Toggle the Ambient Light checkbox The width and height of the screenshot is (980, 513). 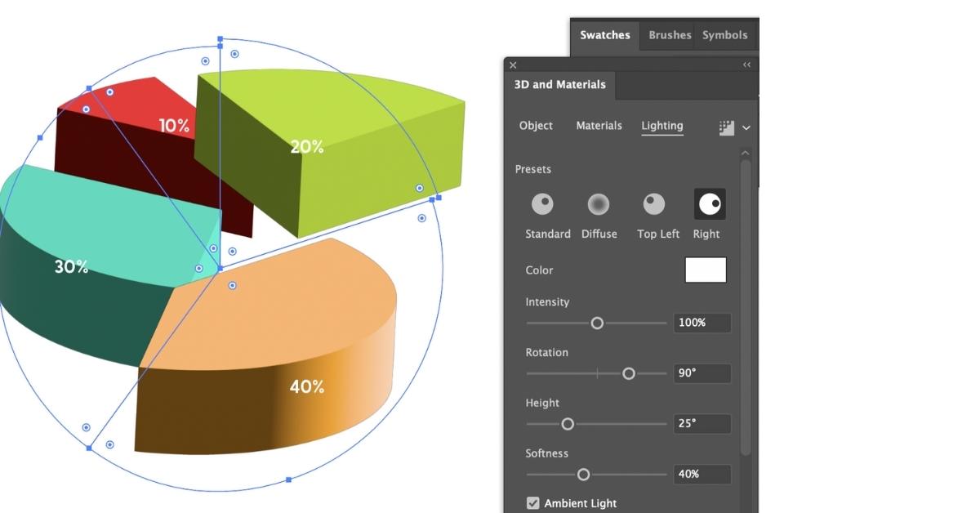pos(533,503)
